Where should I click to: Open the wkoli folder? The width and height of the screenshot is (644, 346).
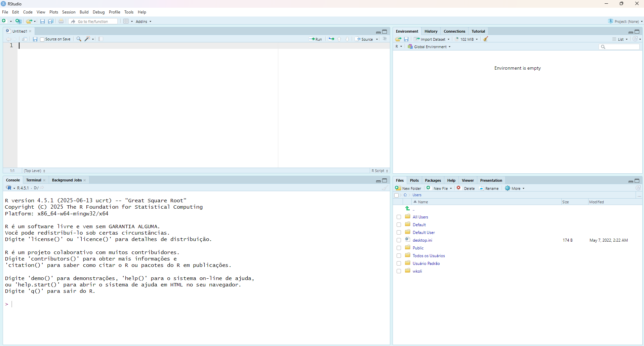417,271
